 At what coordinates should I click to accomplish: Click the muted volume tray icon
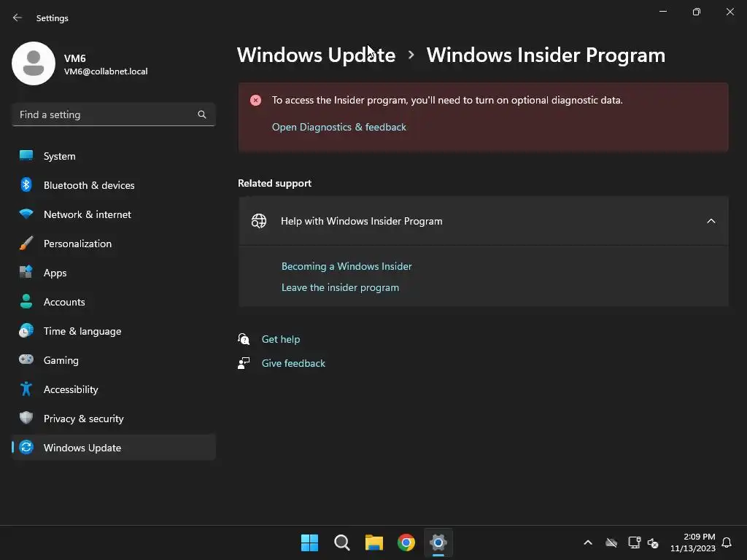pyautogui.click(x=653, y=542)
